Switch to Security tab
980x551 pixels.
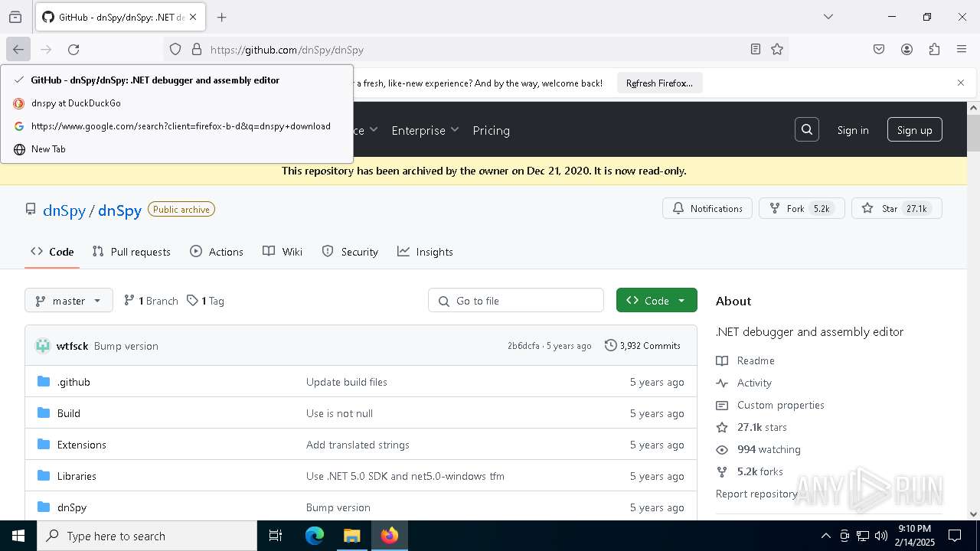[350, 252]
